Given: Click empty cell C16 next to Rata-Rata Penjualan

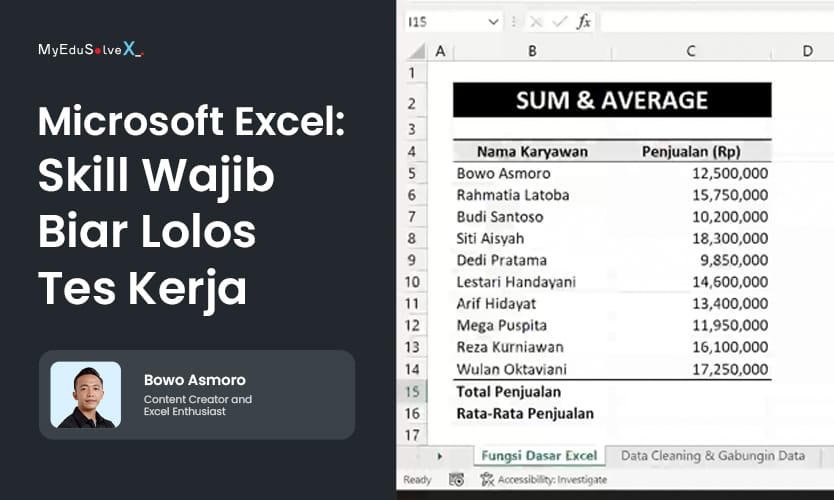Looking at the screenshot, I should tap(691, 413).
